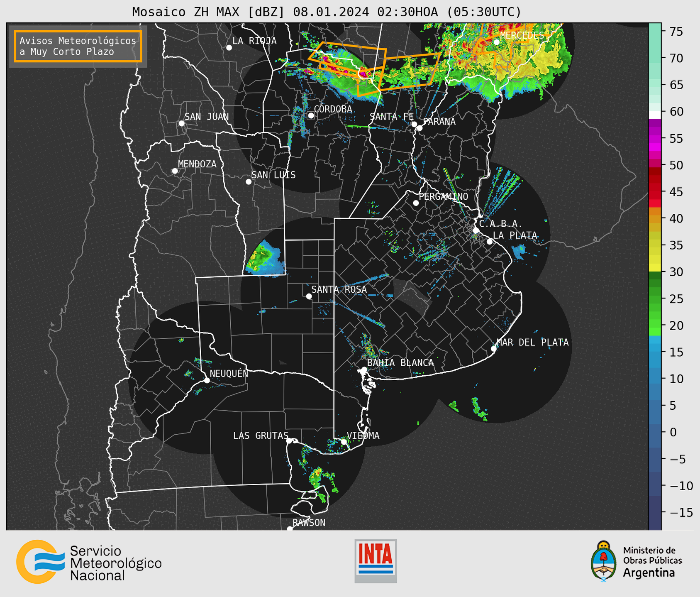Click the Viedma city dot
The width and height of the screenshot is (700, 597).
coord(344,442)
